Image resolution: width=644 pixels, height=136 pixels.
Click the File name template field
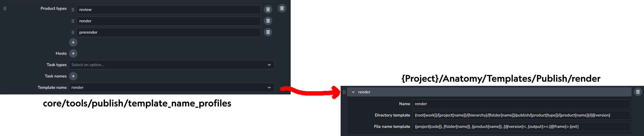click(521, 126)
